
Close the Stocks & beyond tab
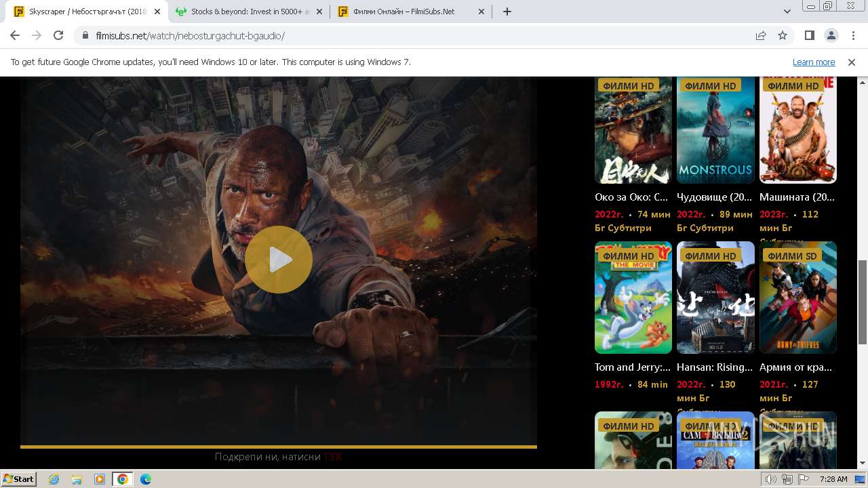point(319,12)
